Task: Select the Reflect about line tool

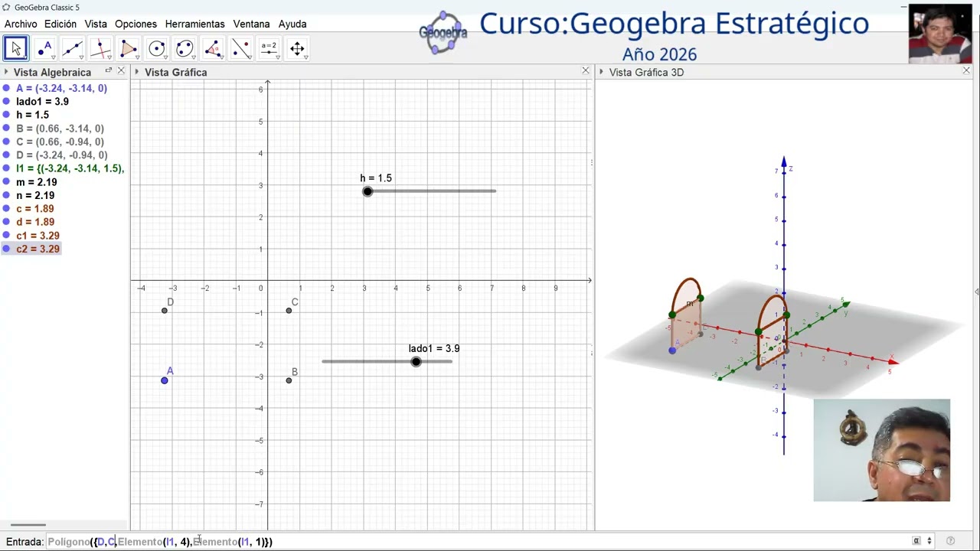Action: pos(241,49)
